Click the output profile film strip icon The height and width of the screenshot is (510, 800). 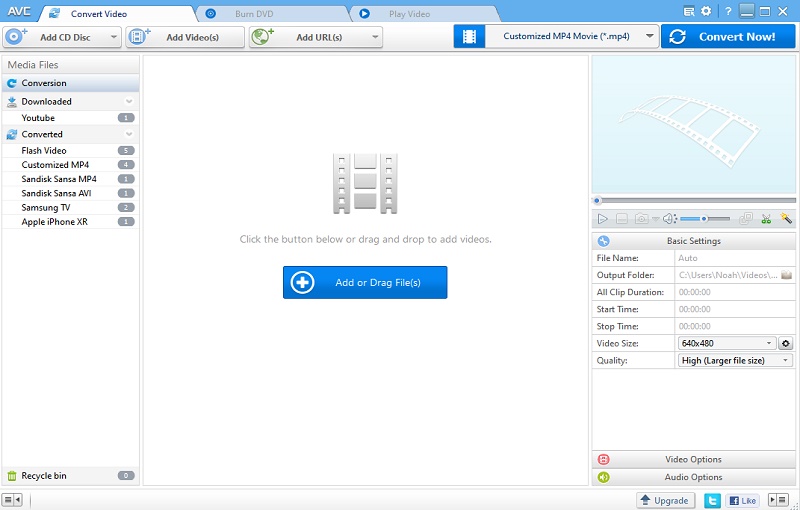pos(469,37)
